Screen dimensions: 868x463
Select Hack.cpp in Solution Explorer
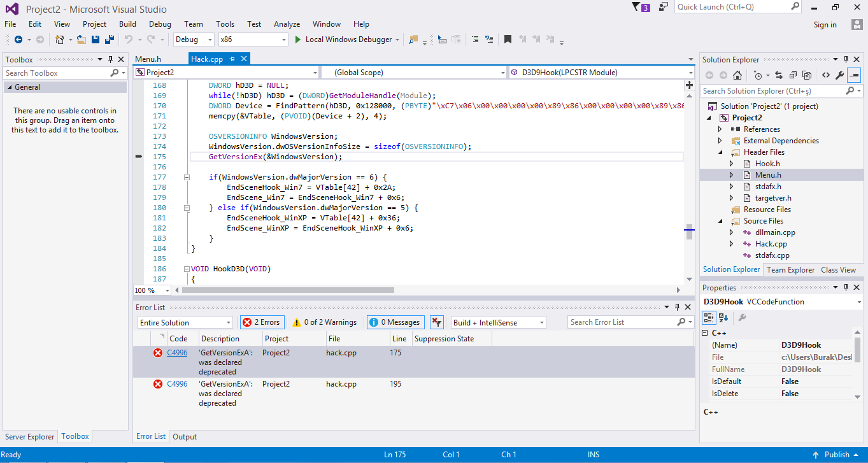tap(771, 244)
